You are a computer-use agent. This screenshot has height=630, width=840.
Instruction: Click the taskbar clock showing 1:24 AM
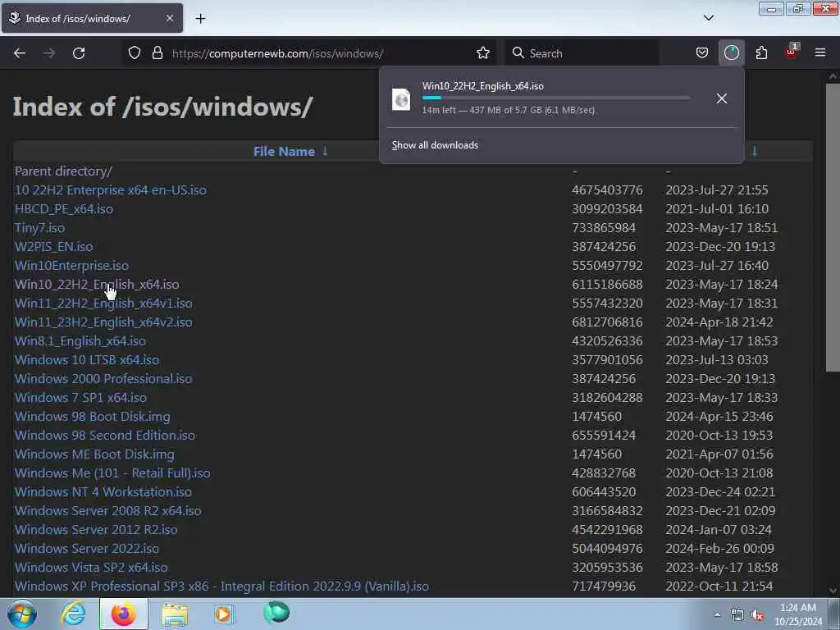coord(798,614)
